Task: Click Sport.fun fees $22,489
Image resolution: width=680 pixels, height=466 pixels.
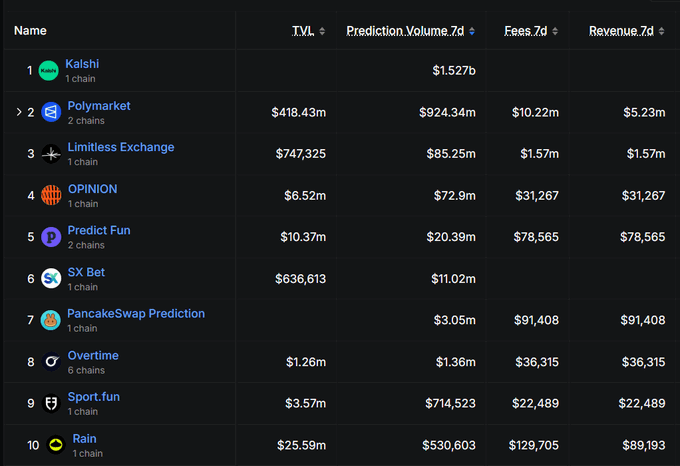Action: 535,404
